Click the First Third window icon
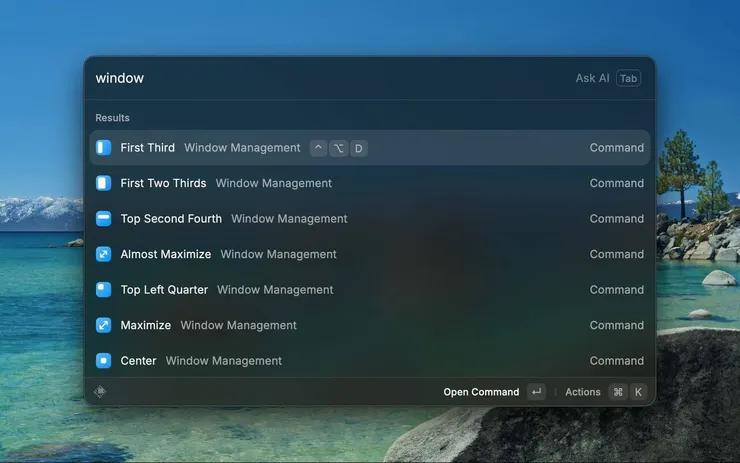 pyautogui.click(x=103, y=148)
